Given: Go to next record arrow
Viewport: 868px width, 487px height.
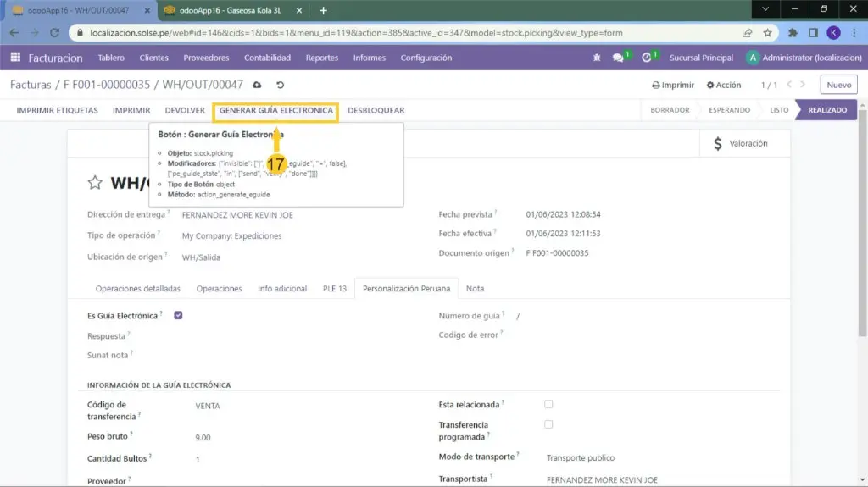Looking at the screenshot, I should [805, 85].
